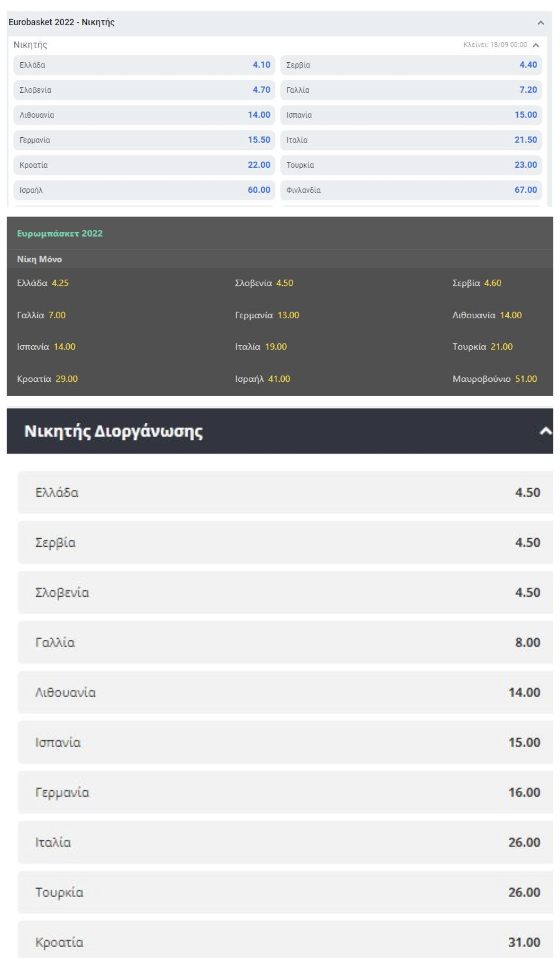Choose Σλοβενία priced 4.70

144,90
